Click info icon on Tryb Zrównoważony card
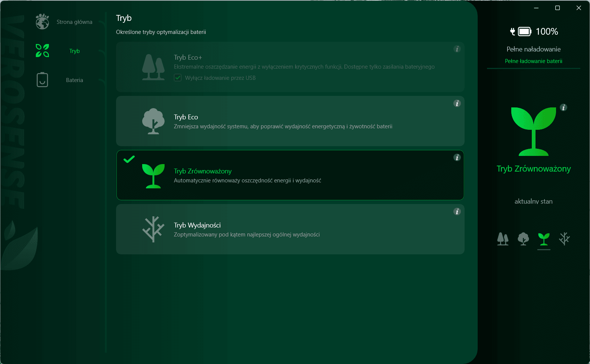590x364 pixels. 457,157
